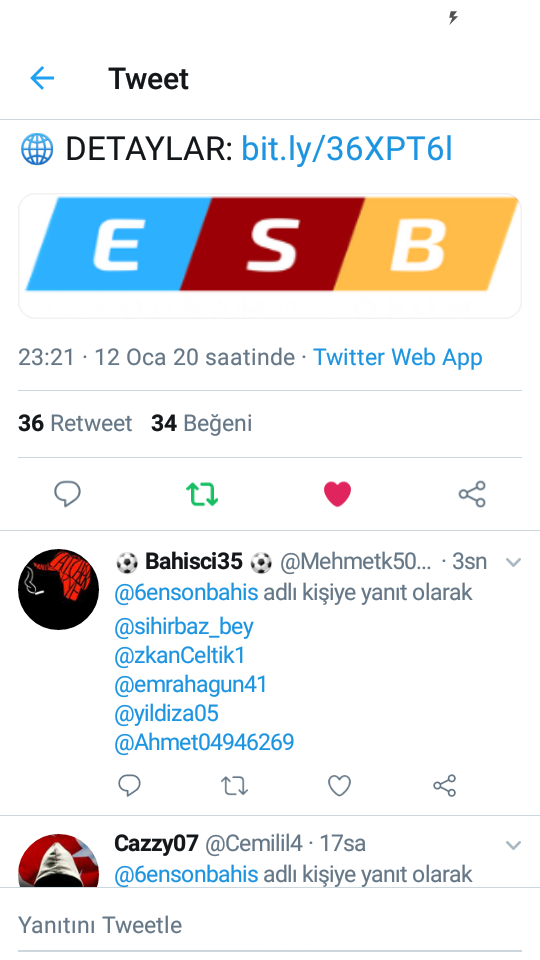View the 34 Beğeni likes list
Image resolution: width=540 pixels, height=960 pixels.
pyautogui.click(x=201, y=423)
